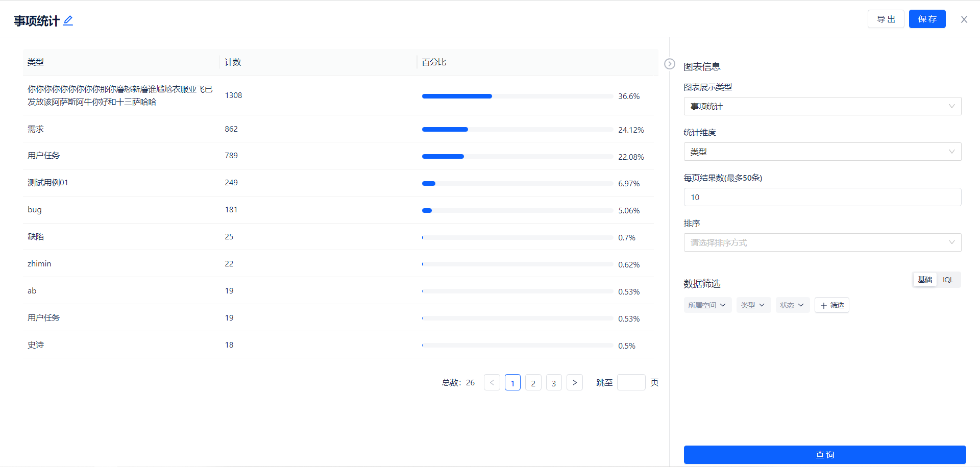
Task: Go to the next page arrow
Action: pos(575,382)
